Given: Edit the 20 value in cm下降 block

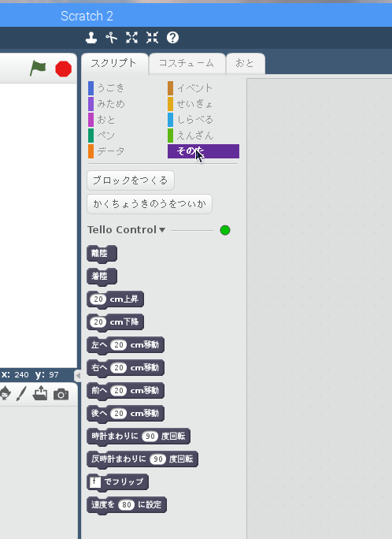Looking at the screenshot, I should 98,322.
